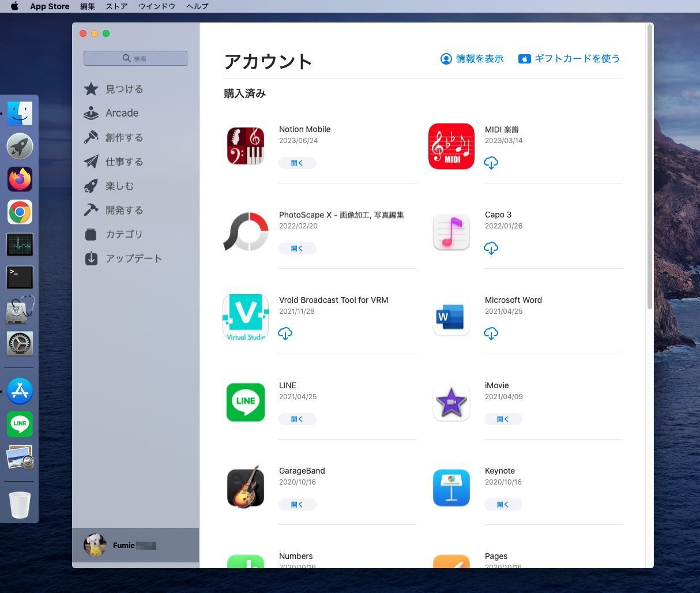This screenshot has height=593, width=700.
Task: Click the 情報を表示 link
Action: click(472, 58)
